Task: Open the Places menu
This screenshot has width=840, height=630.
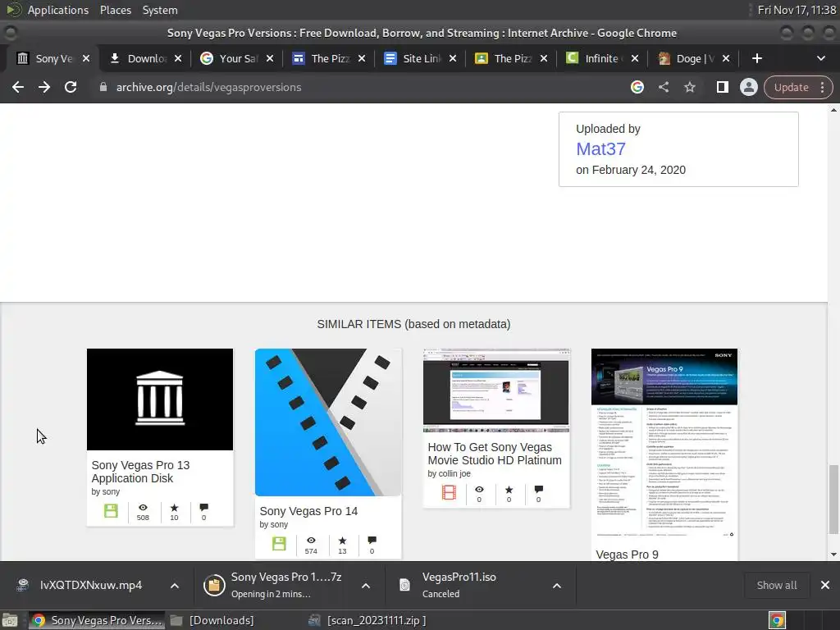Action: [x=115, y=10]
